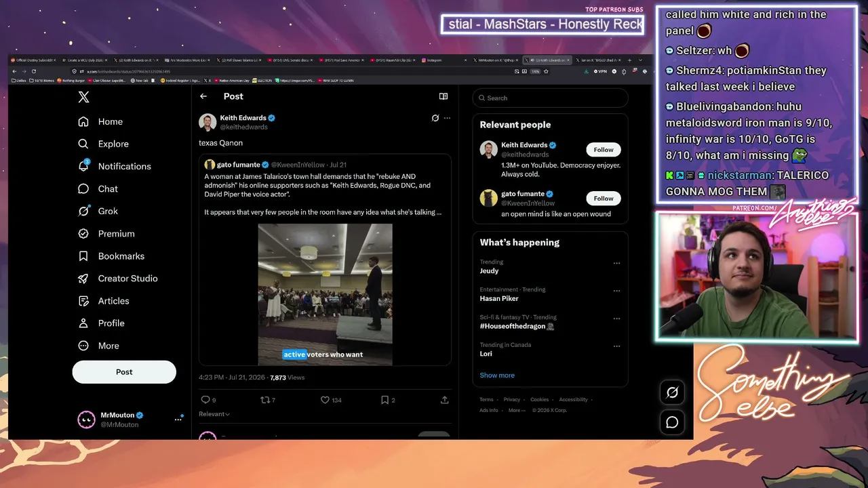Open the MrMouton account avatar
This screenshot has width=868, height=488.
(x=86, y=420)
